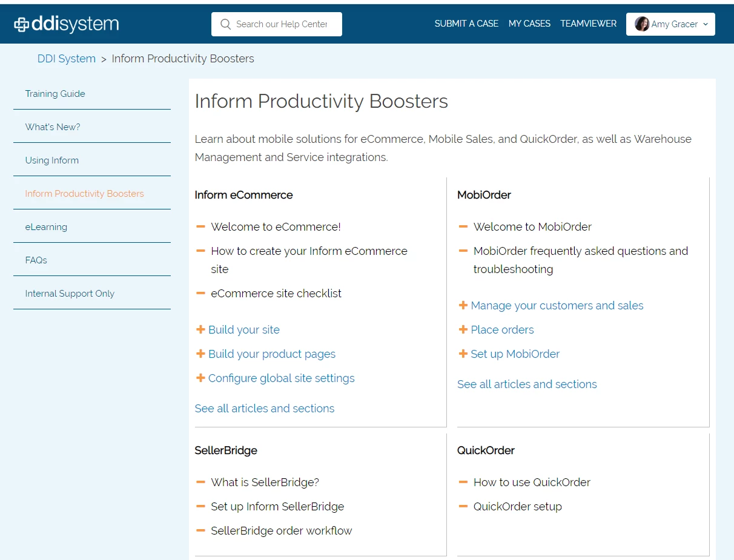
Task: Expand Build your product pages section
Action: [x=272, y=354]
